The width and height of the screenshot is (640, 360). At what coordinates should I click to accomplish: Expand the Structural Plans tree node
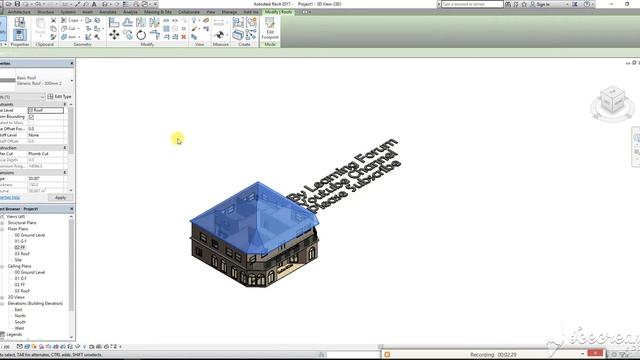(2, 223)
